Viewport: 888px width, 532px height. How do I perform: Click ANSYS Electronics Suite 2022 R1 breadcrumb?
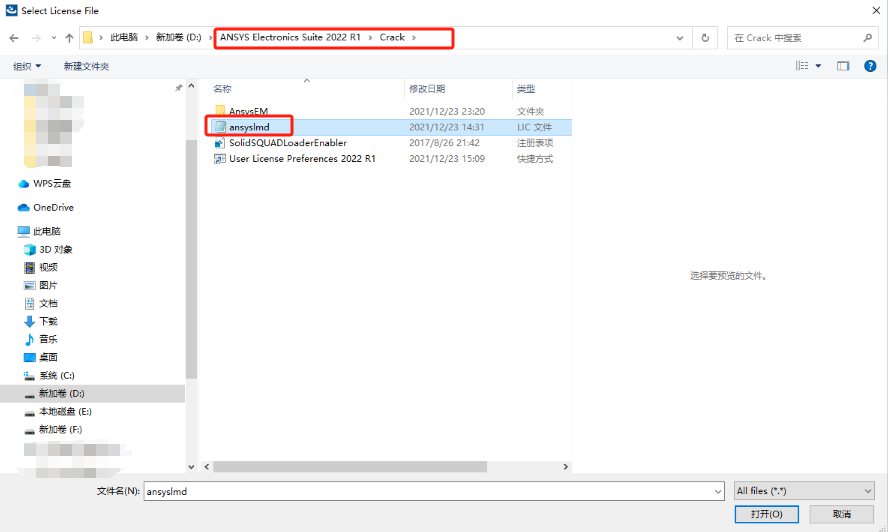pyautogui.click(x=290, y=37)
